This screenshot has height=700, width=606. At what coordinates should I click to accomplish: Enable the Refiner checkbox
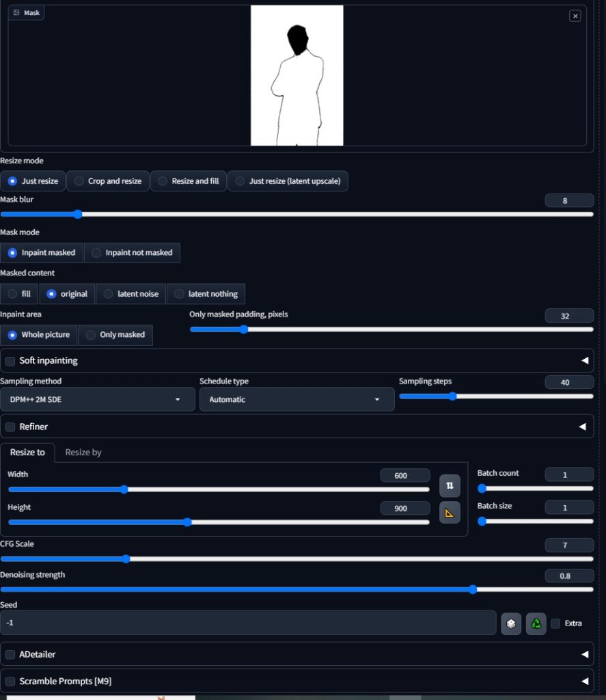coord(10,427)
